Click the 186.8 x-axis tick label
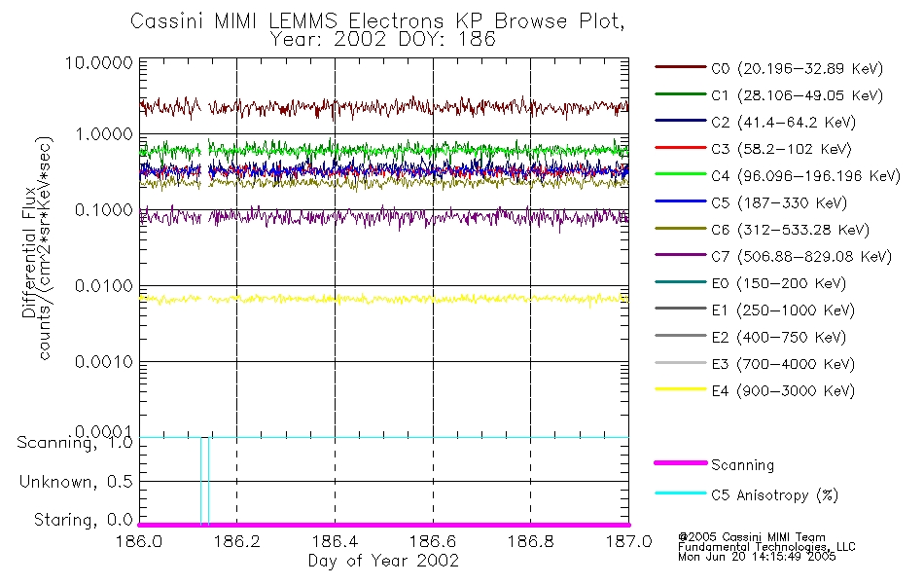The height and width of the screenshot is (584, 924). click(x=530, y=541)
